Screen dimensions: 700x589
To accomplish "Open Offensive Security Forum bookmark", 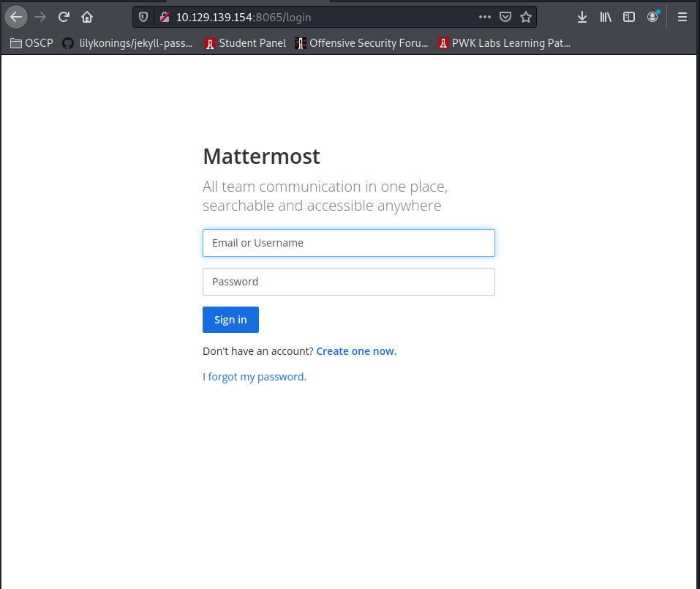I will pyautogui.click(x=362, y=43).
